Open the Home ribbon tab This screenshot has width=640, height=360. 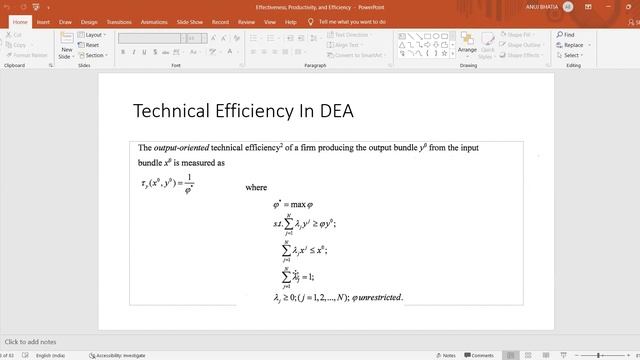[20, 22]
